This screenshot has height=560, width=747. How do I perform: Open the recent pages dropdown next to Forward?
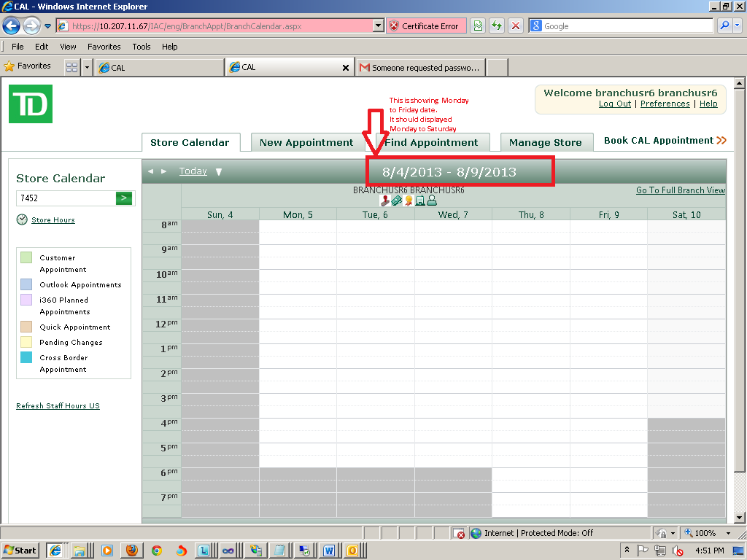click(x=47, y=26)
